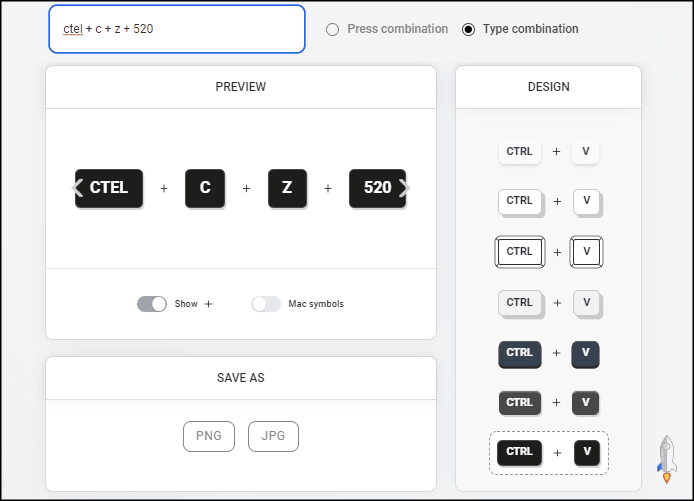The height and width of the screenshot is (501, 694).
Task: Choose the dark navy blue key design
Action: pos(549,354)
